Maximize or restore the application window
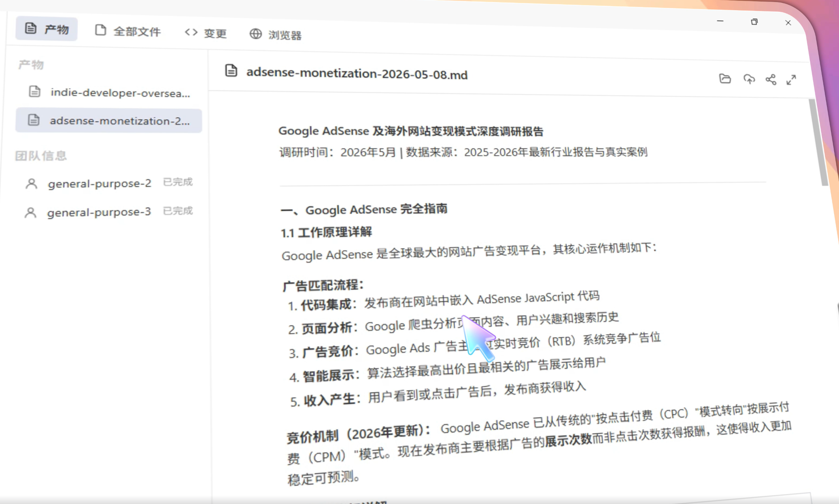This screenshot has height=504, width=839. tap(754, 22)
